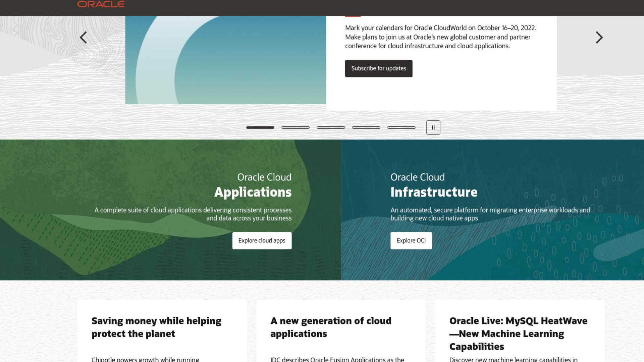Click 'A complete suite of cloud applications' description
This screenshot has width=644, height=362.
pos(193,214)
